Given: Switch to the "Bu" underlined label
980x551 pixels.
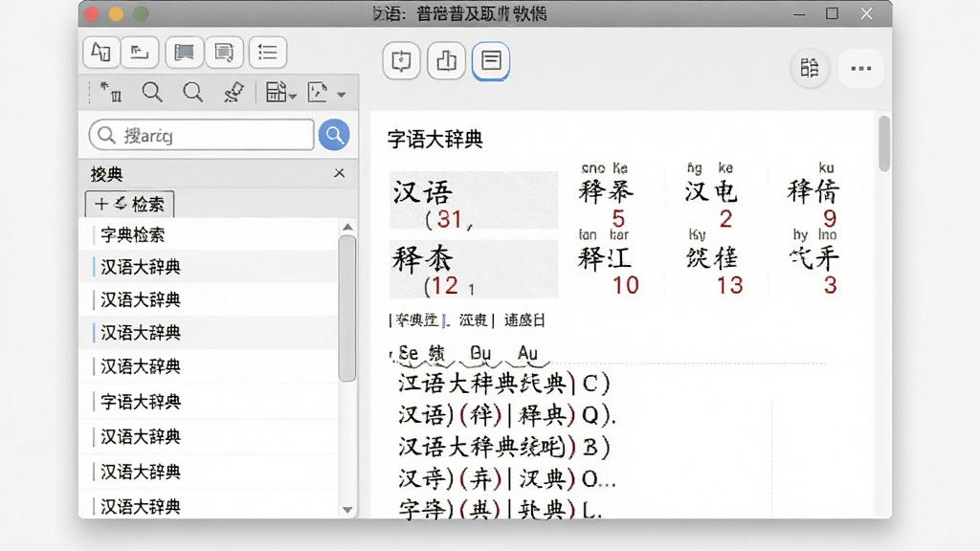Looking at the screenshot, I should [480, 354].
